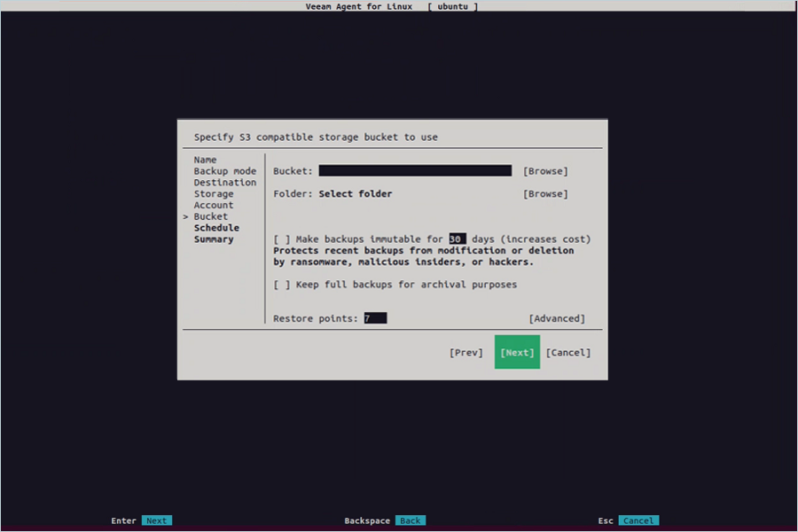Viewport: 798px width, 532px height.
Task: Click the 'Specify S3 compatible storage bucket' heading
Action: [316, 137]
